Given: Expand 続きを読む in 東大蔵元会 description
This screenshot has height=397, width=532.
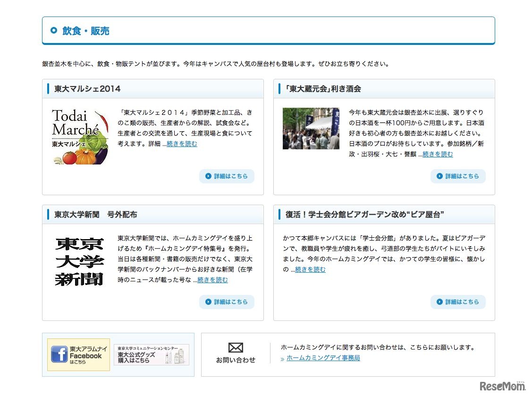Looking at the screenshot, I should click(x=437, y=154).
